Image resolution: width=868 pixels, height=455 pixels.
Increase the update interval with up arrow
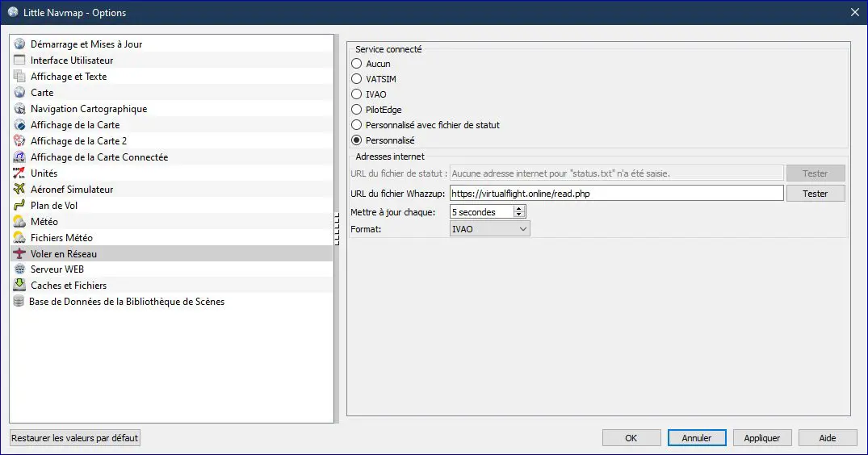click(518, 208)
